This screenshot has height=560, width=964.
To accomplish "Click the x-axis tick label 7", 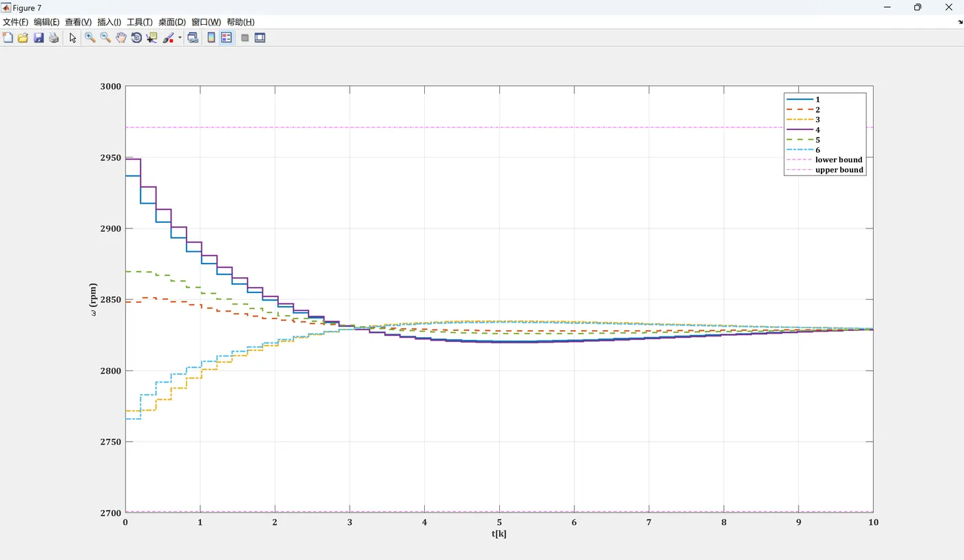I will pyautogui.click(x=649, y=522).
